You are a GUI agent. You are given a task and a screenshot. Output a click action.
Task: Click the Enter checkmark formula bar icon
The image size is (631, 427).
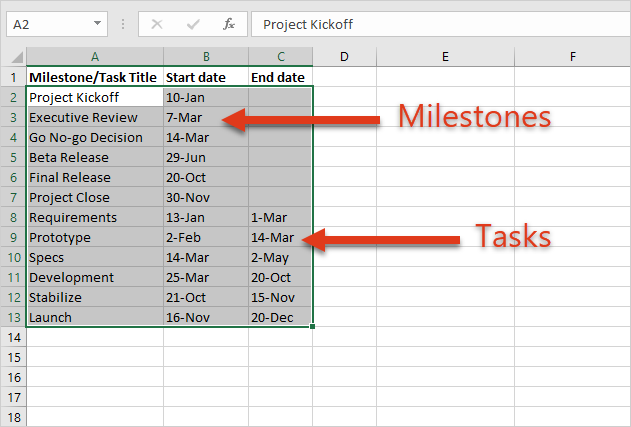pos(193,25)
